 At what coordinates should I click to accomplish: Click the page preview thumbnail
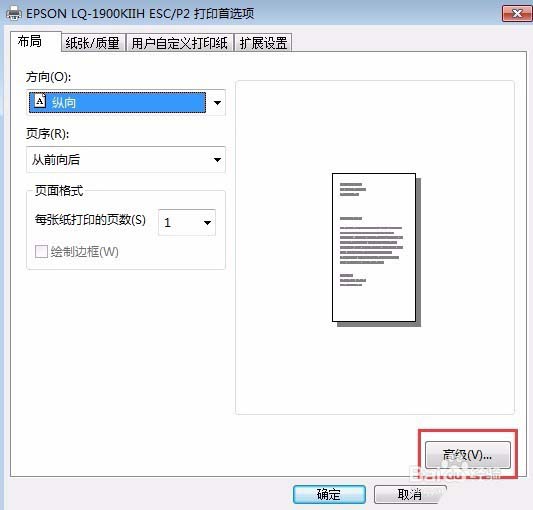pyautogui.click(x=376, y=250)
